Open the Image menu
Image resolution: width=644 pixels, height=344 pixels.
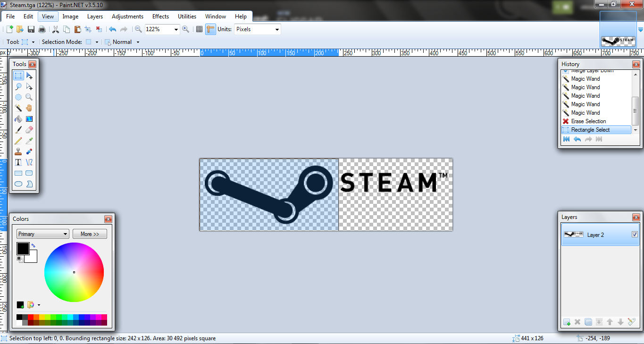coord(70,17)
